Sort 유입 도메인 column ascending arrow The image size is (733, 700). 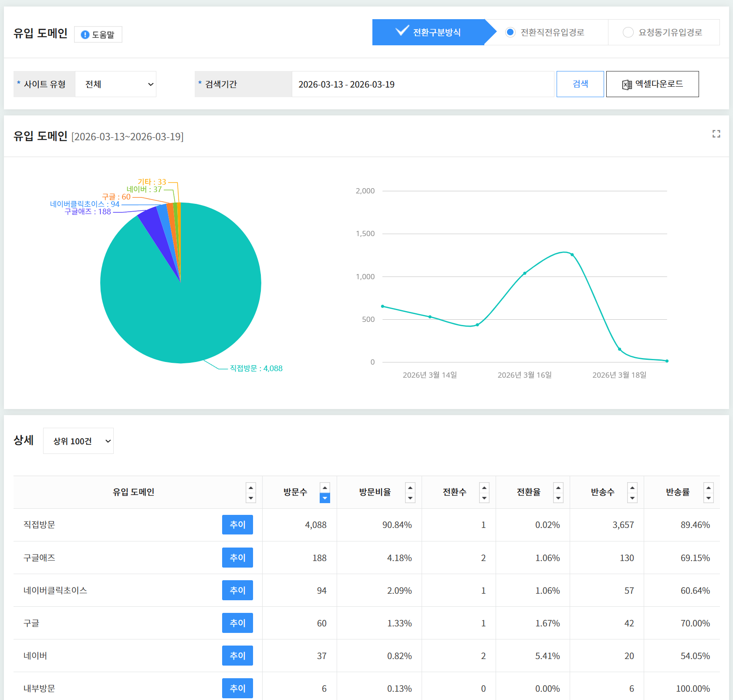point(251,488)
